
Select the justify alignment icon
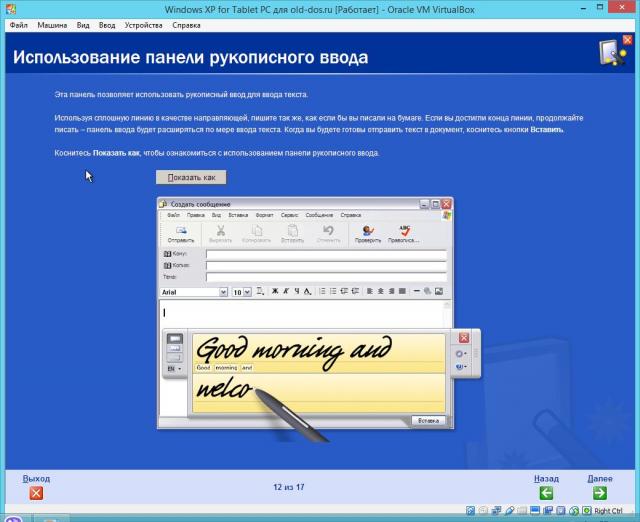[402, 291]
